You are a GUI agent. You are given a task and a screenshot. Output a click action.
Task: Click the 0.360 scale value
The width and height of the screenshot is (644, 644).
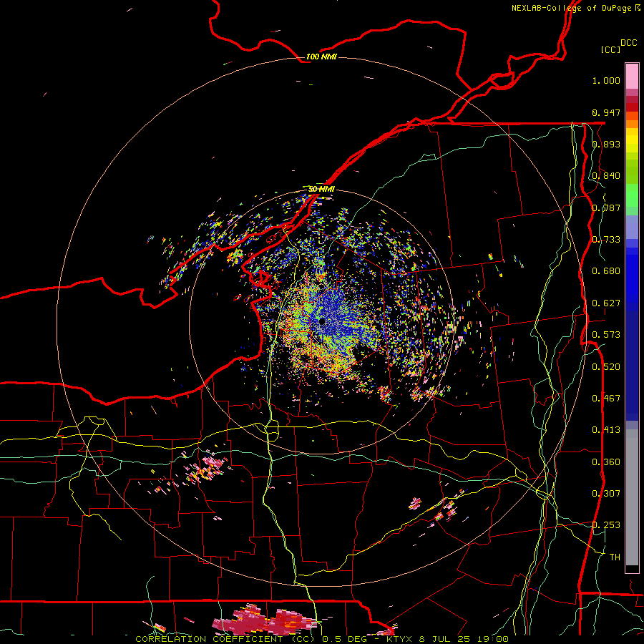pyautogui.click(x=606, y=462)
